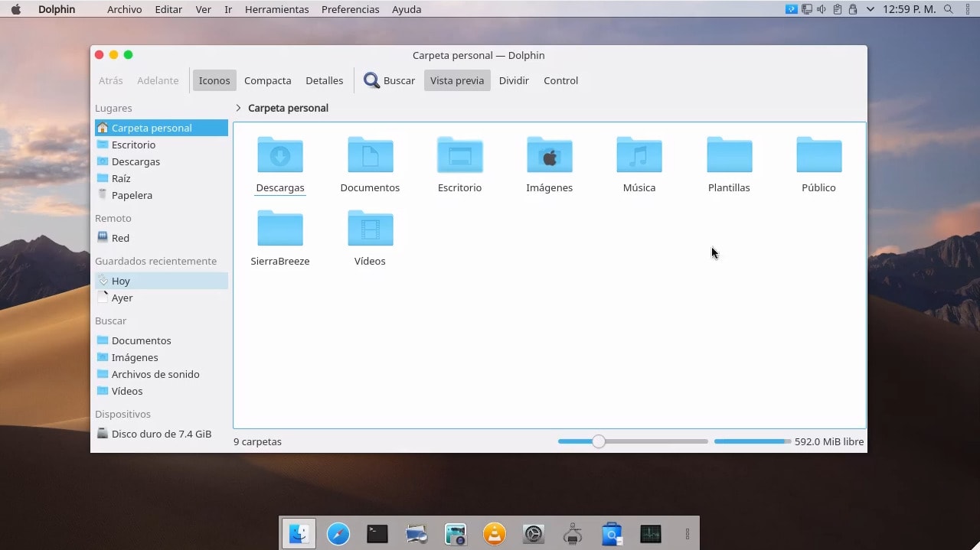
Task: Launch the Konsole terminal from the dock
Action: click(377, 533)
